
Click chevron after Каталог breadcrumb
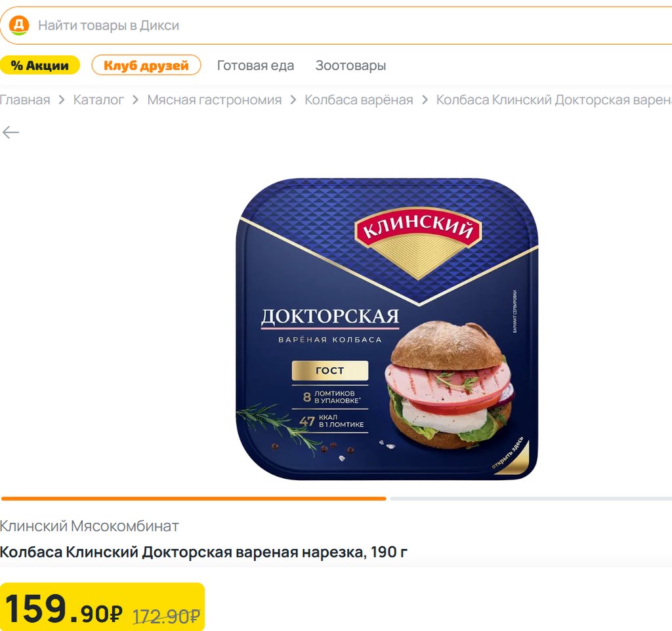(135, 100)
